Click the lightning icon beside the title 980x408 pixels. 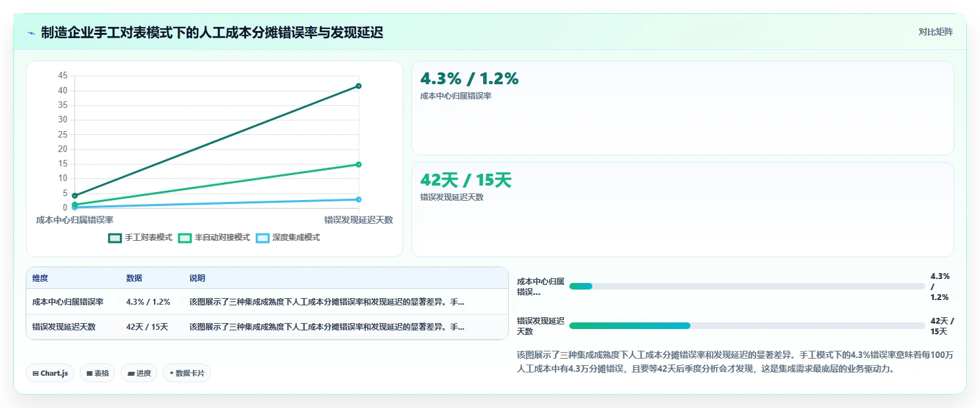(x=31, y=32)
